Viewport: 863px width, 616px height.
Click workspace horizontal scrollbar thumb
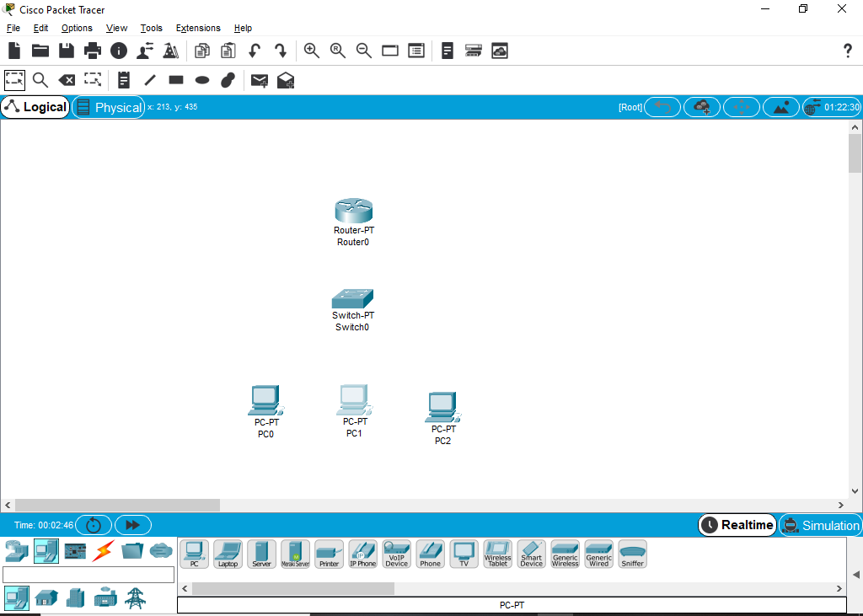tap(117, 505)
